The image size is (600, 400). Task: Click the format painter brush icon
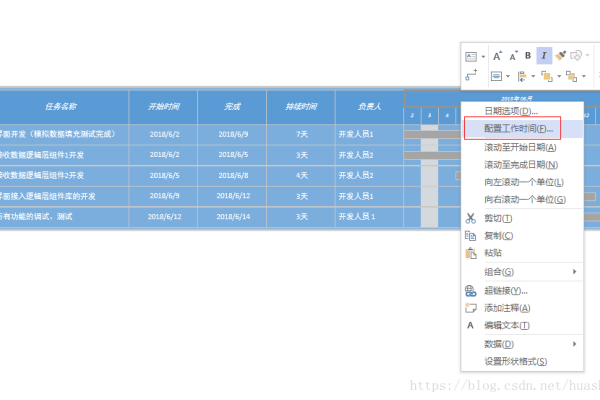click(561, 56)
